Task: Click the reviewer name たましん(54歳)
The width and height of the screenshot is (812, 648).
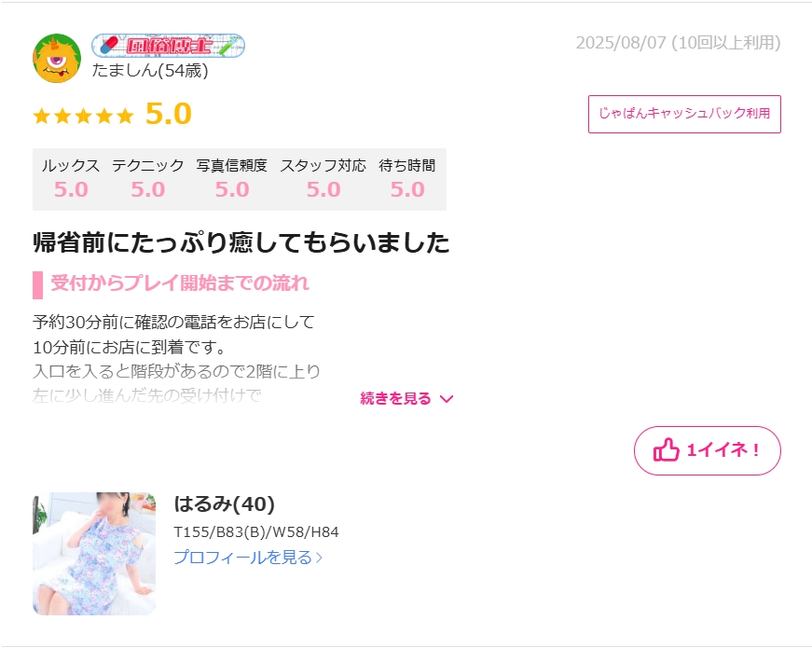Action: point(150,71)
